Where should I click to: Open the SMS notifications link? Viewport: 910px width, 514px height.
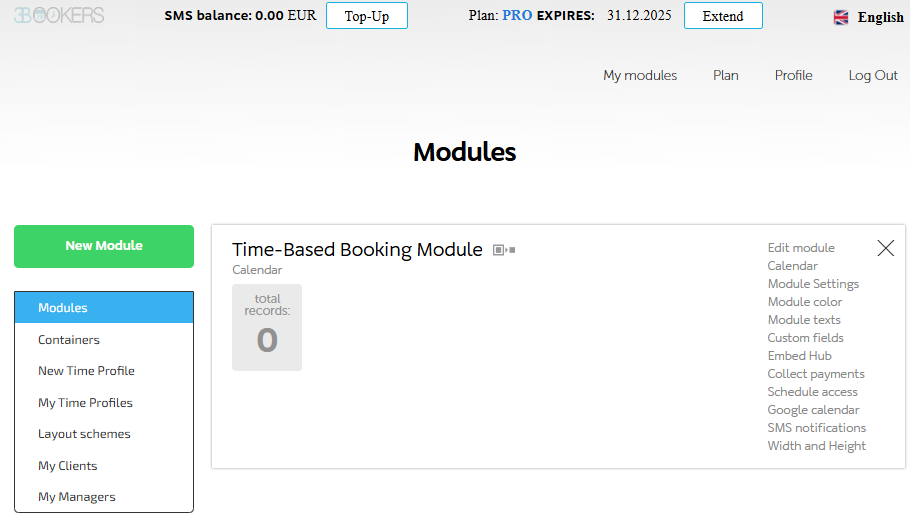pyautogui.click(x=817, y=428)
